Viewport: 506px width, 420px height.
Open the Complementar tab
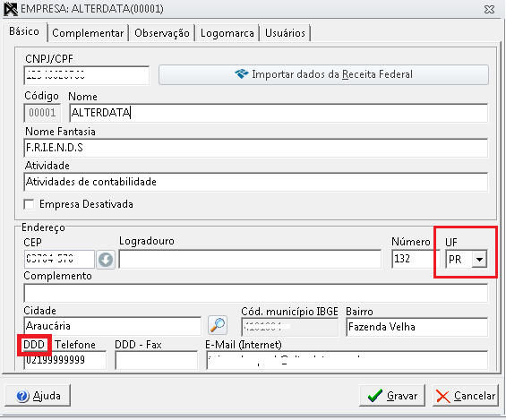tap(88, 33)
